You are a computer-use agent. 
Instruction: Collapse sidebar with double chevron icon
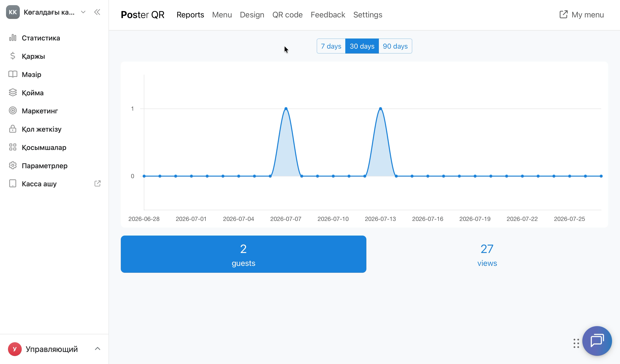pos(97,12)
